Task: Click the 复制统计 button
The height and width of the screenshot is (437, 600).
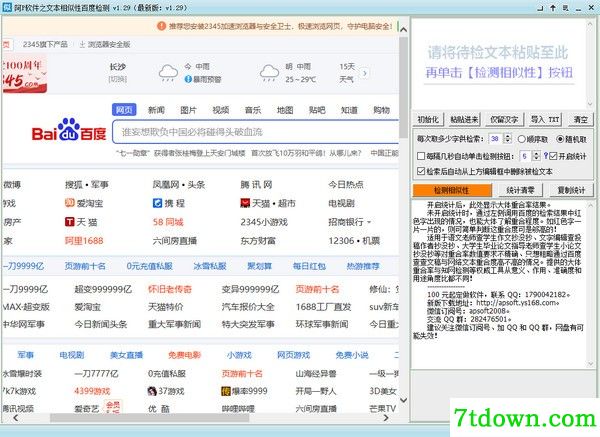Action: click(571, 190)
